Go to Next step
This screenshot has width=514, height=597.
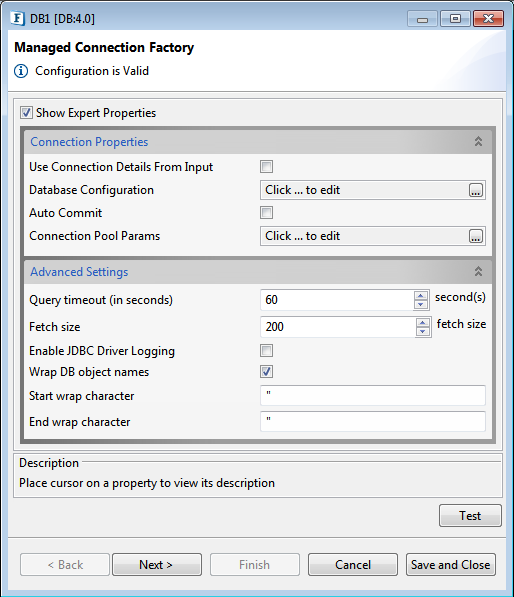157,565
